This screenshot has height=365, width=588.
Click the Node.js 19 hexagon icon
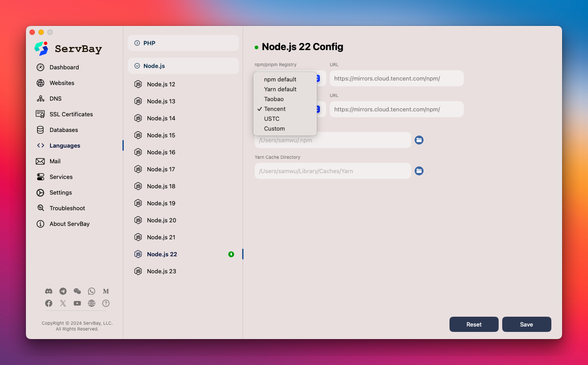click(138, 203)
